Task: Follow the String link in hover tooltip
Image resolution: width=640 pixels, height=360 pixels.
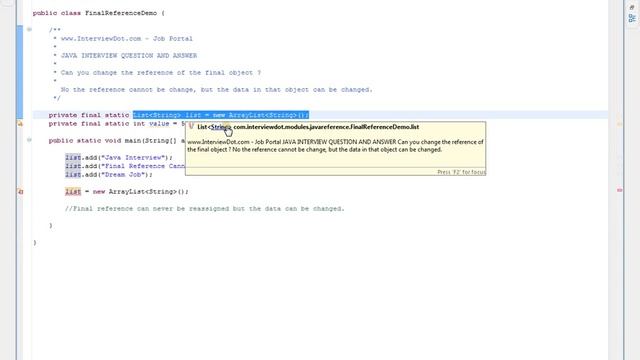Action: tap(220, 127)
